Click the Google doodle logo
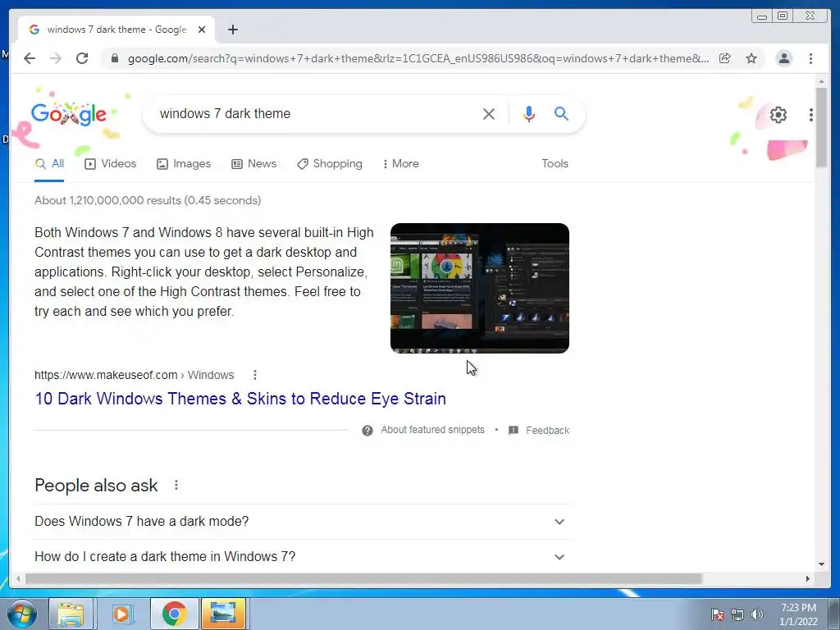This screenshot has height=630, width=840. click(69, 113)
